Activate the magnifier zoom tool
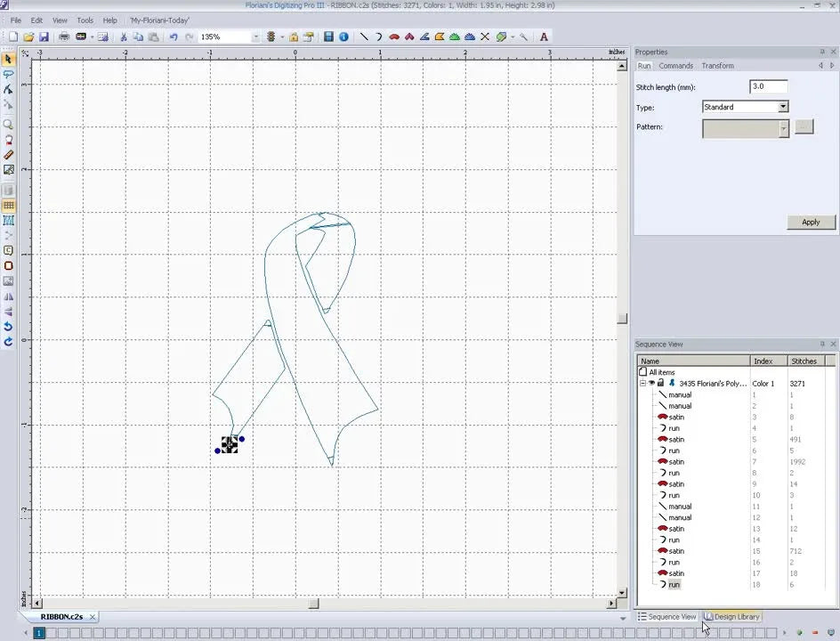Viewport: 840px width, 641px height. click(8, 125)
